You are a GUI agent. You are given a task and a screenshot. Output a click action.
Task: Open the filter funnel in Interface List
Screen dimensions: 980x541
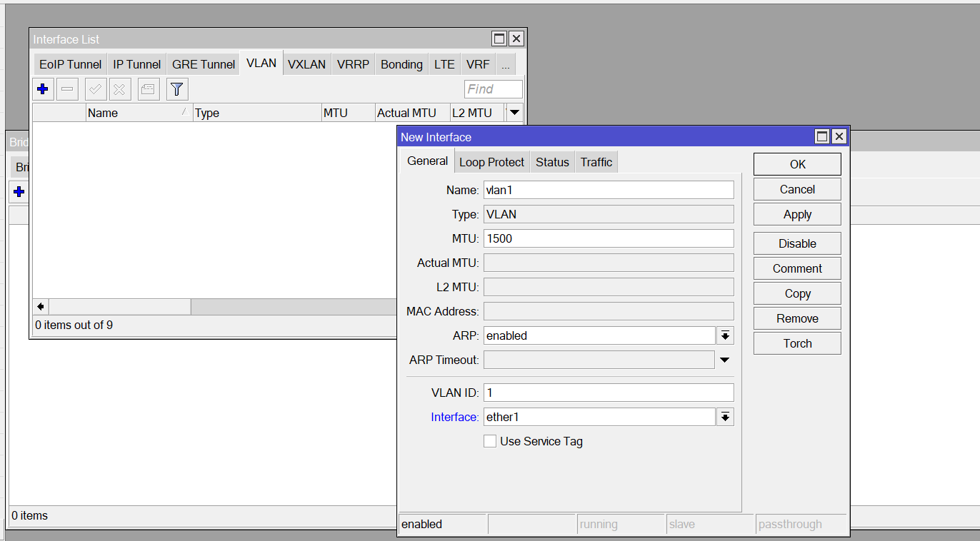tap(177, 89)
